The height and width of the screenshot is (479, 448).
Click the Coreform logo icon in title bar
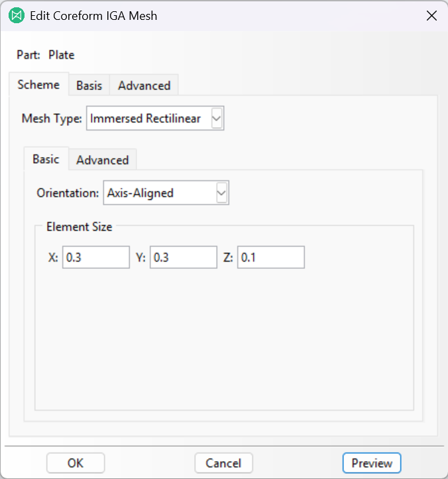click(17, 16)
